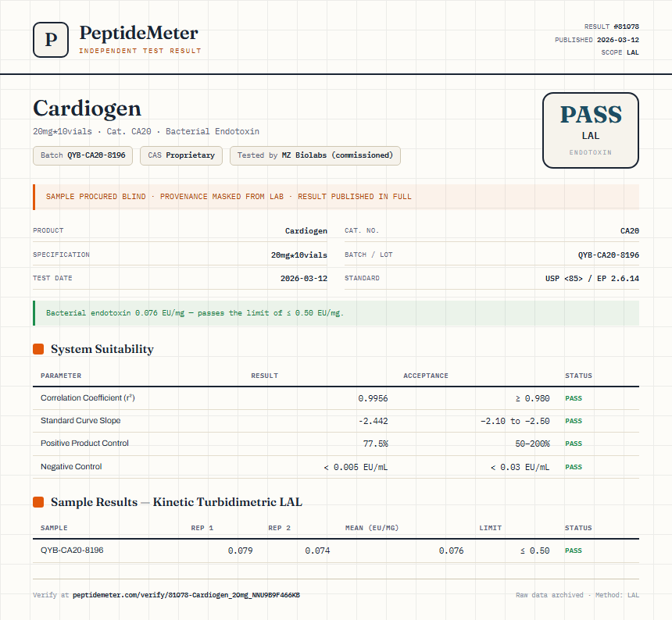Click the Batch QYB-CA20-8196 chip
The image size is (672, 620).
coord(83,155)
